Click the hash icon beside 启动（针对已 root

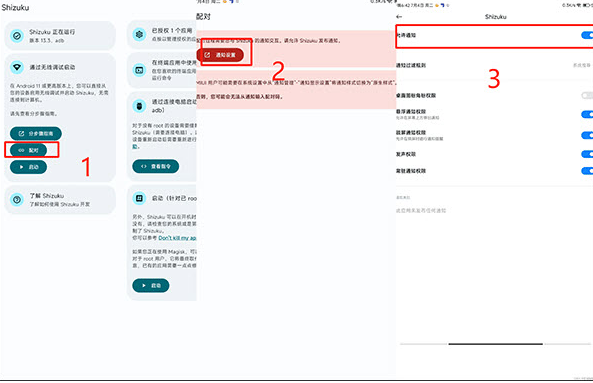(139, 198)
